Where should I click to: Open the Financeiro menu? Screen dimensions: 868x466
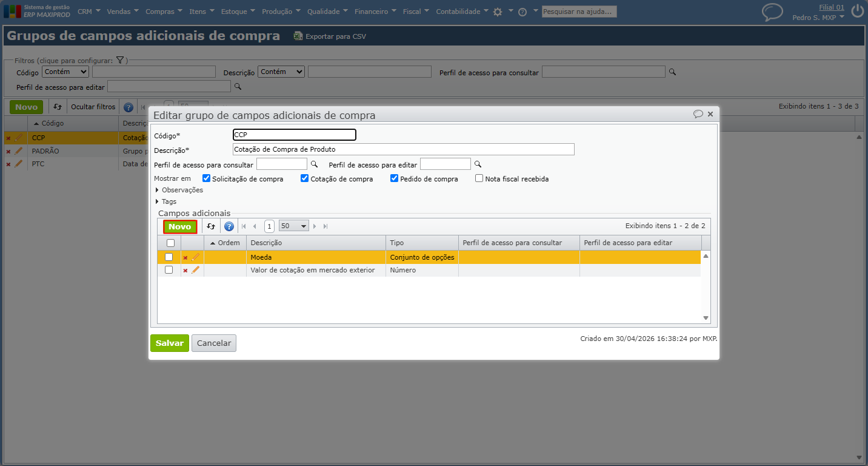tap(376, 11)
